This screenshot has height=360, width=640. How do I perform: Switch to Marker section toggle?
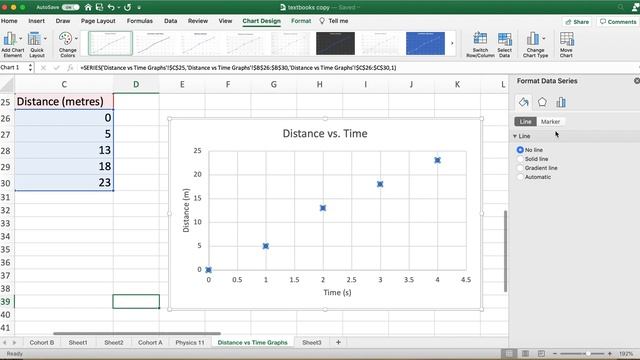pyautogui.click(x=550, y=122)
